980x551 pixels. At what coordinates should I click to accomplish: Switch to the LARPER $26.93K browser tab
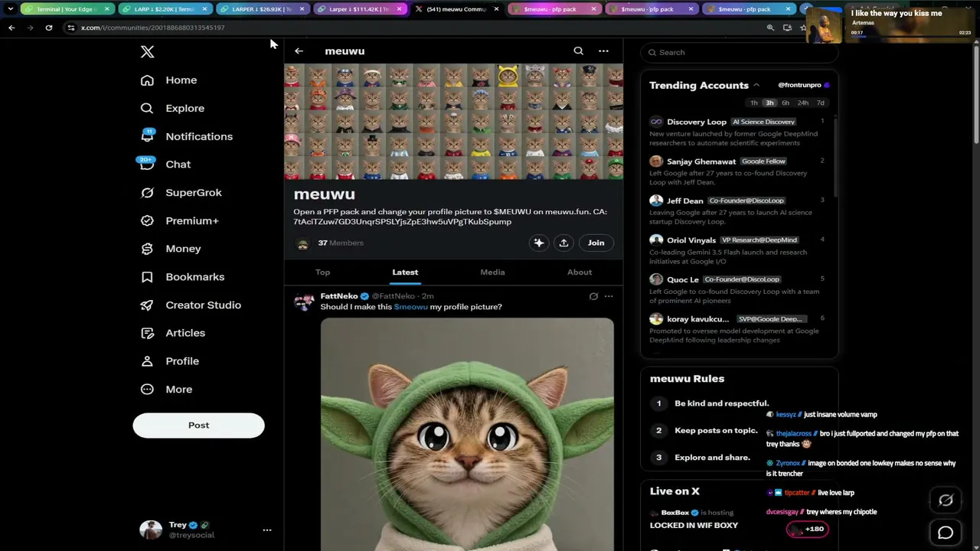click(x=262, y=9)
